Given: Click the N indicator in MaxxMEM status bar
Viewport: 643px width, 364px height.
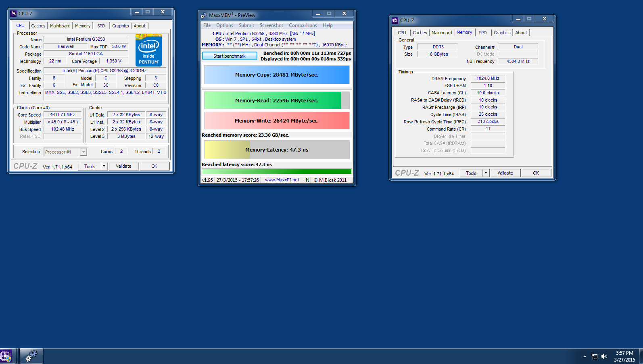Looking at the screenshot, I should 308,180.
